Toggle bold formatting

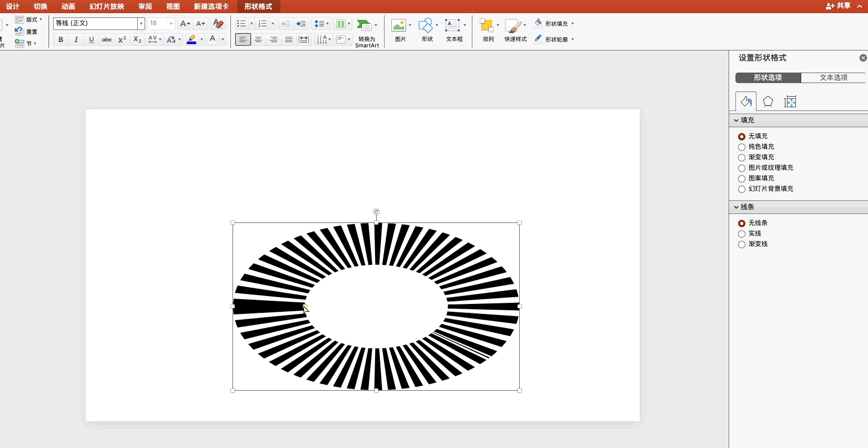tap(61, 39)
